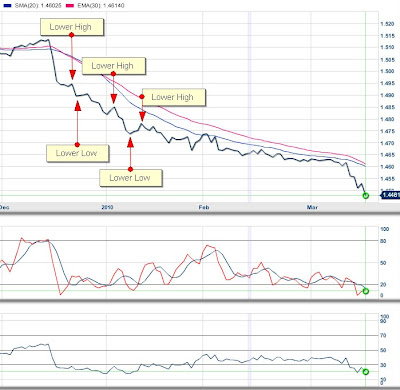Click the 1.455 price axis label
Screen dimensions: 400x390
[387, 179]
